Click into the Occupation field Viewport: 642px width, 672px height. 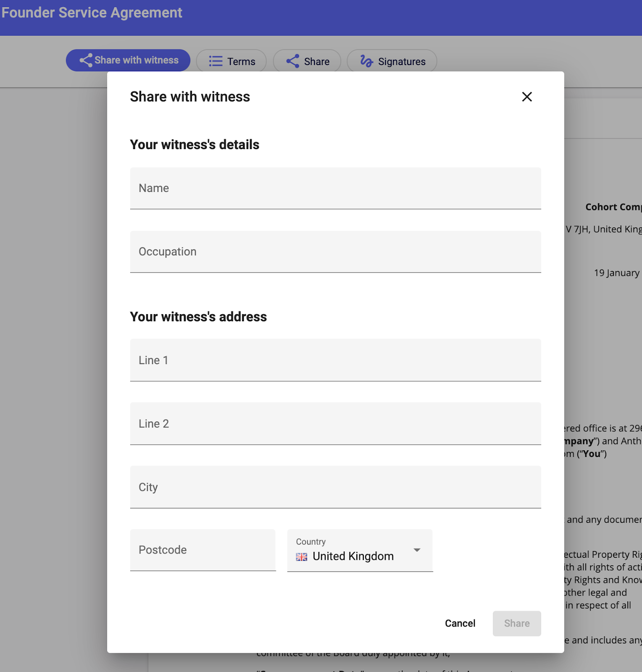coord(335,252)
